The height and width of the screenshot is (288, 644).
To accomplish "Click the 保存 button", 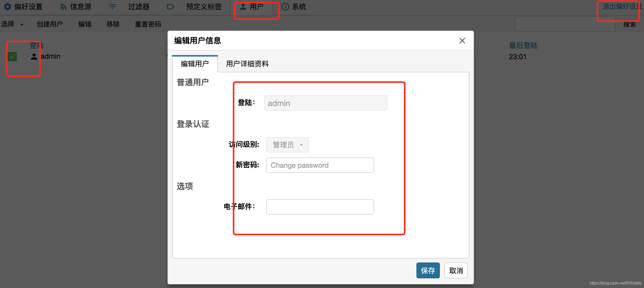I will tap(428, 270).
